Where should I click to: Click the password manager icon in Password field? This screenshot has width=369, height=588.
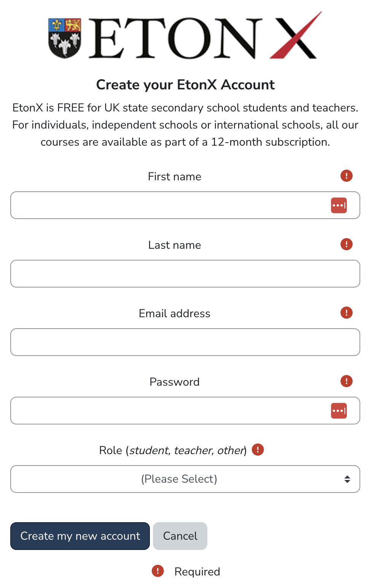tap(339, 411)
